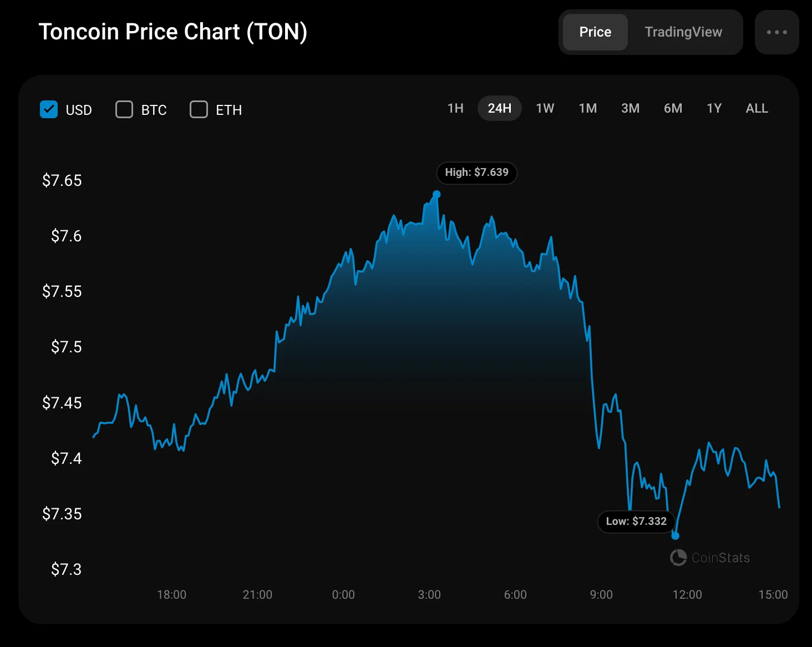Viewport: 812px width, 647px height.
Task: Select the 6M time range
Action: coord(673,108)
